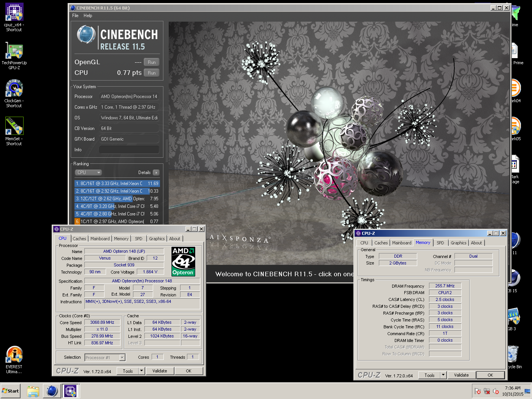Click the Start button

pos(10,391)
